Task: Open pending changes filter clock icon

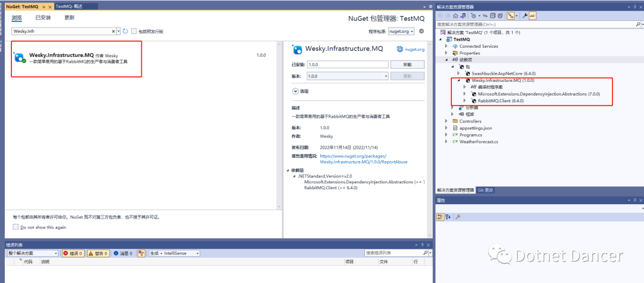Action: click(473, 16)
